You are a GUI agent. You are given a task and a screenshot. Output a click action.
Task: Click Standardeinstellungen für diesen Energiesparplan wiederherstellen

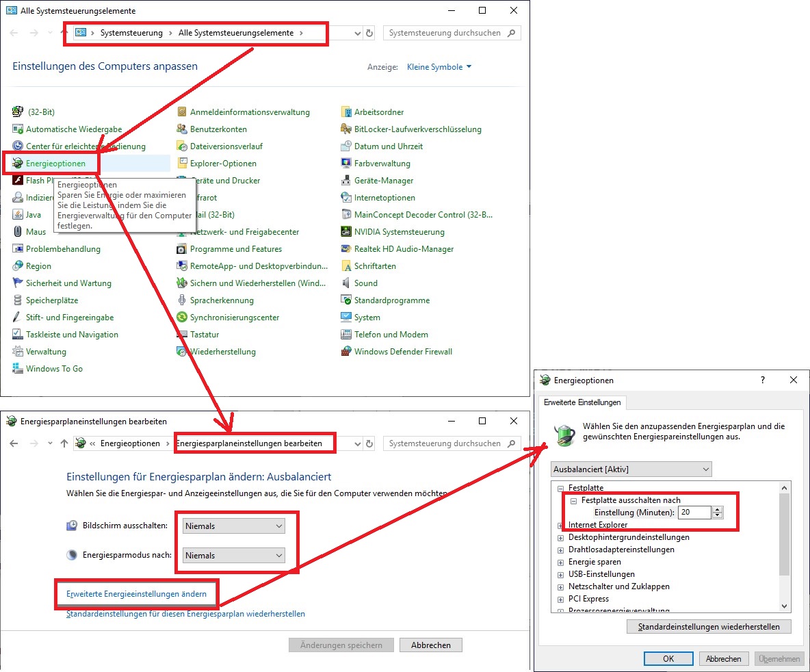tap(185, 614)
